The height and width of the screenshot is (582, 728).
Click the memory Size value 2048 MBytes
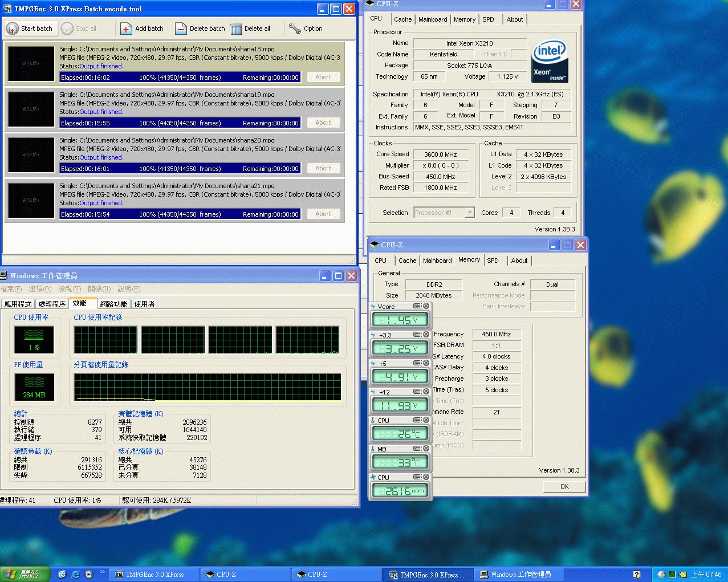pos(434,295)
